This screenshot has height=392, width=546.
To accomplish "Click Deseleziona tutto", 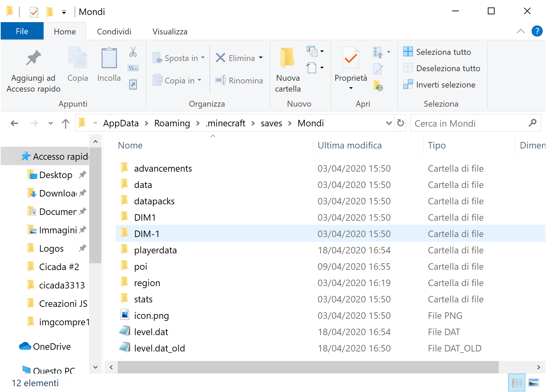I will (x=442, y=68).
